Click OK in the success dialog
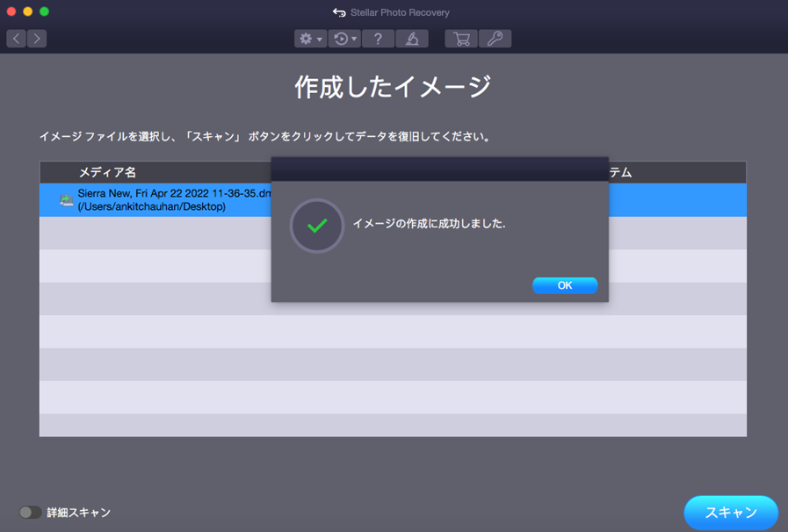 (x=565, y=285)
